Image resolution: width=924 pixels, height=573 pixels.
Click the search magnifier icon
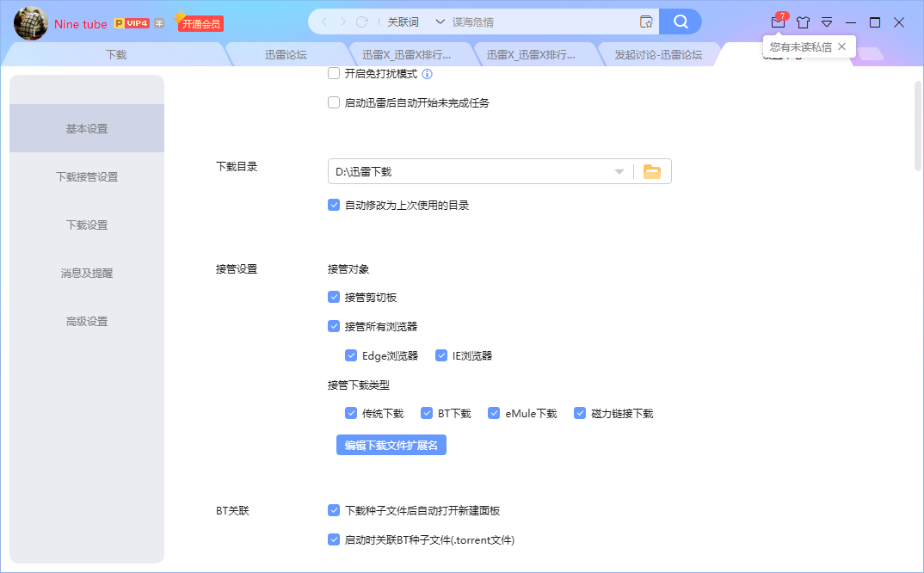(681, 21)
